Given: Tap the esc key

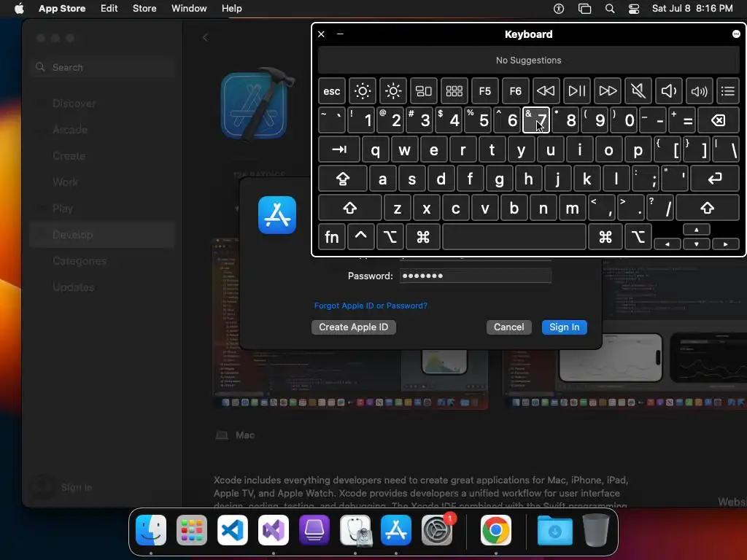Looking at the screenshot, I should tap(332, 91).
